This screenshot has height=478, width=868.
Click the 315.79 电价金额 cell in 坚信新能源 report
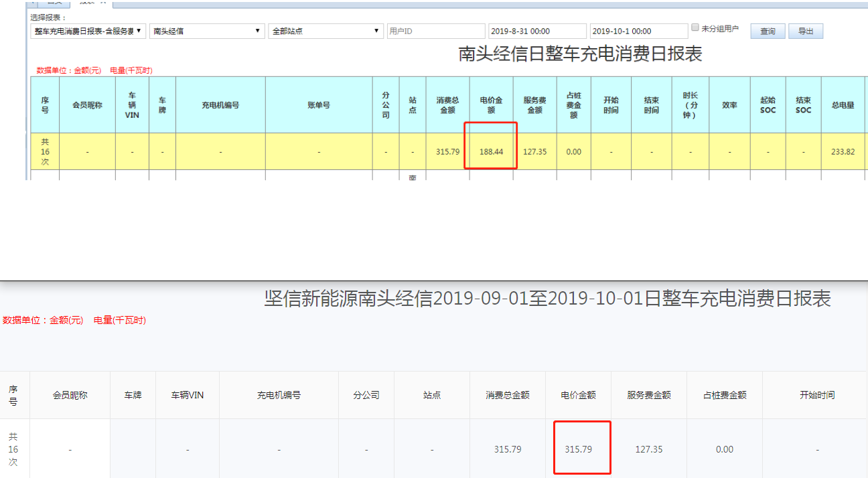pos(579,449)
